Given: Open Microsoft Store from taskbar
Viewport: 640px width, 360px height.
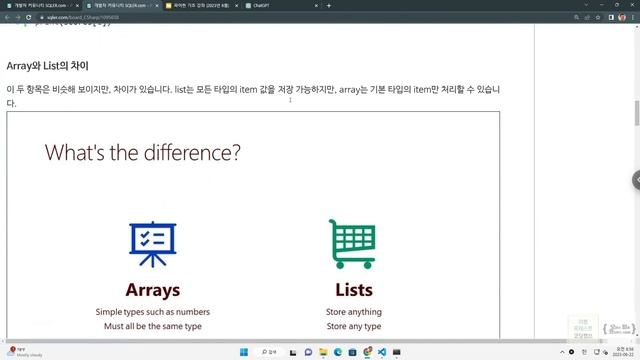Looking at the screenshot, I should pos(353,352).
